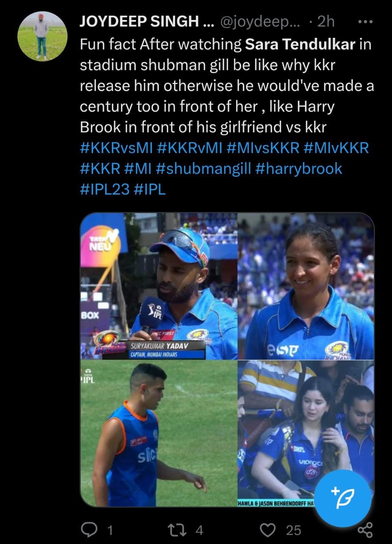Open the Suryakumar Yadav captain image

pos(158,286)
